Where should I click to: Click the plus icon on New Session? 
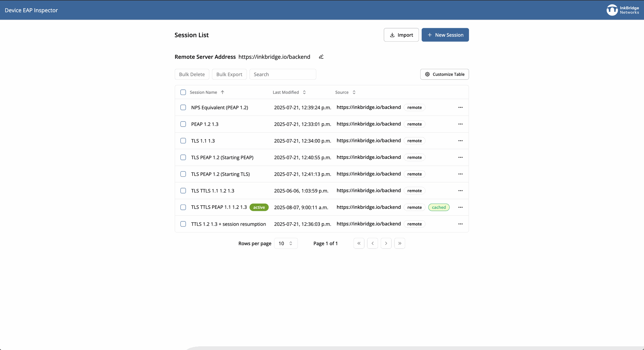click(x=430, y=35)
